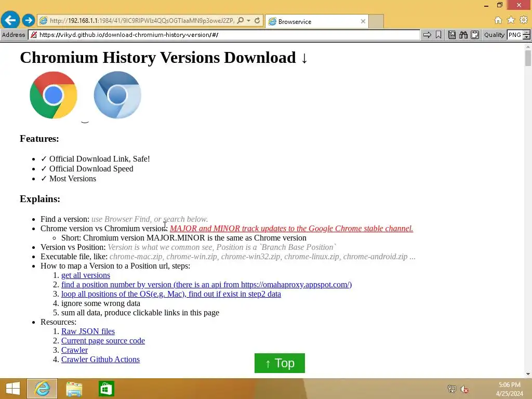
Task: Click the Explains: heading
Action: (40, 198)
